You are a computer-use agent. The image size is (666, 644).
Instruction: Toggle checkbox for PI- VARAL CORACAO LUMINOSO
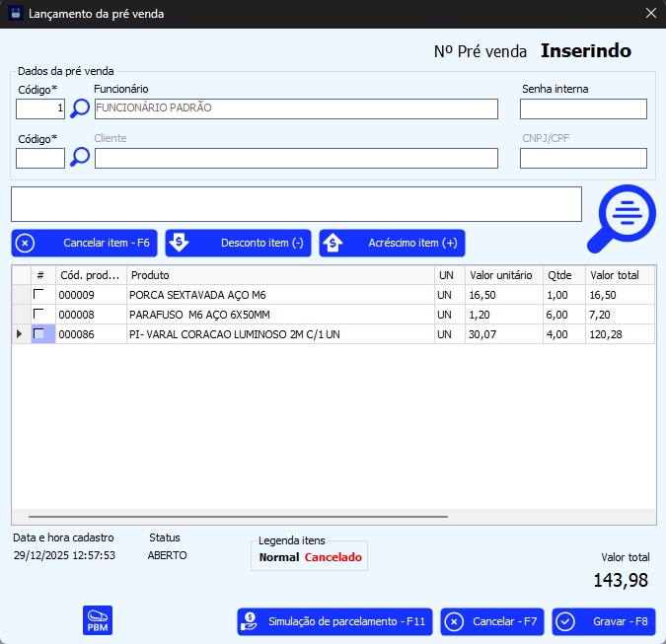39,334
